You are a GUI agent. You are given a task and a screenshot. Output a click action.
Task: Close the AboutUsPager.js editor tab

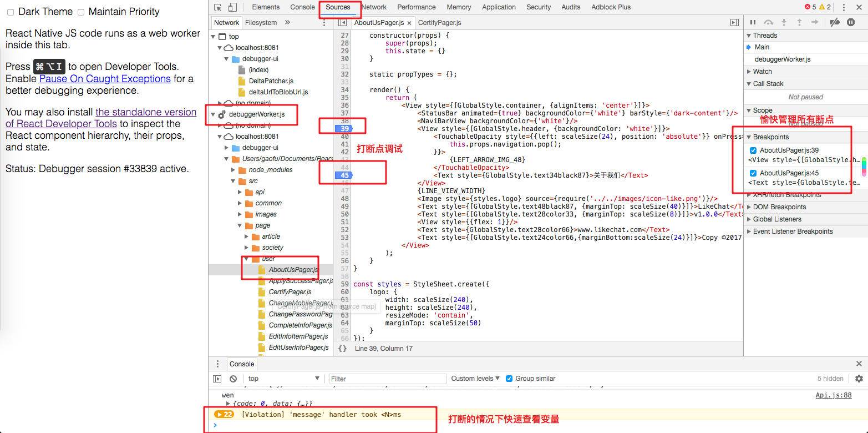(x=409, y=23)
